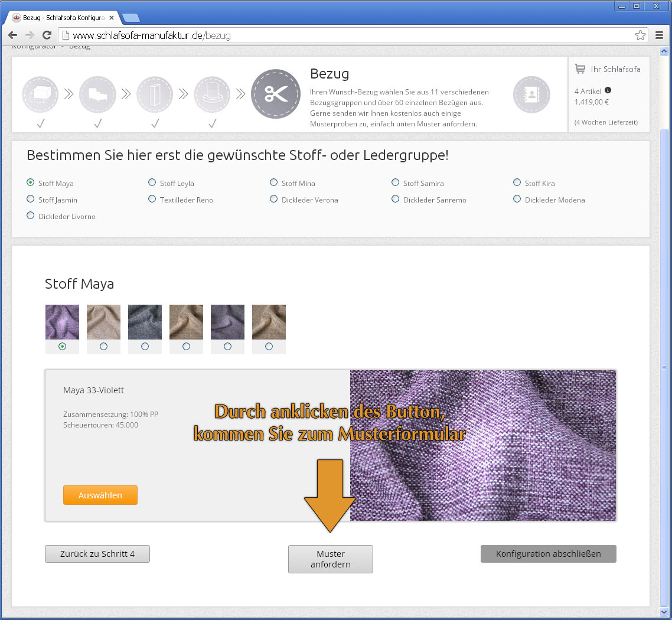Click Konfiguration abschließen button
The height and width of the screenshot is (620, 672).
click(x=548, y=554)
